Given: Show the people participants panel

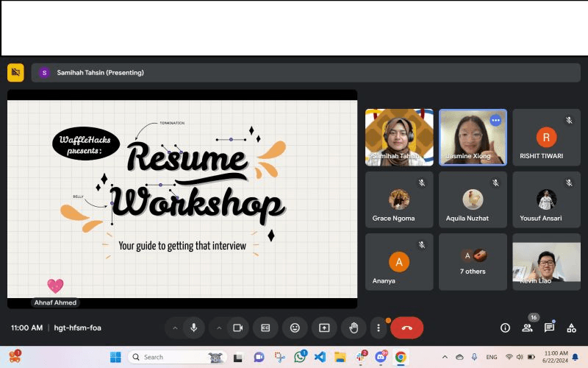Looking at the screenshot, I should (x=527, y=328).
